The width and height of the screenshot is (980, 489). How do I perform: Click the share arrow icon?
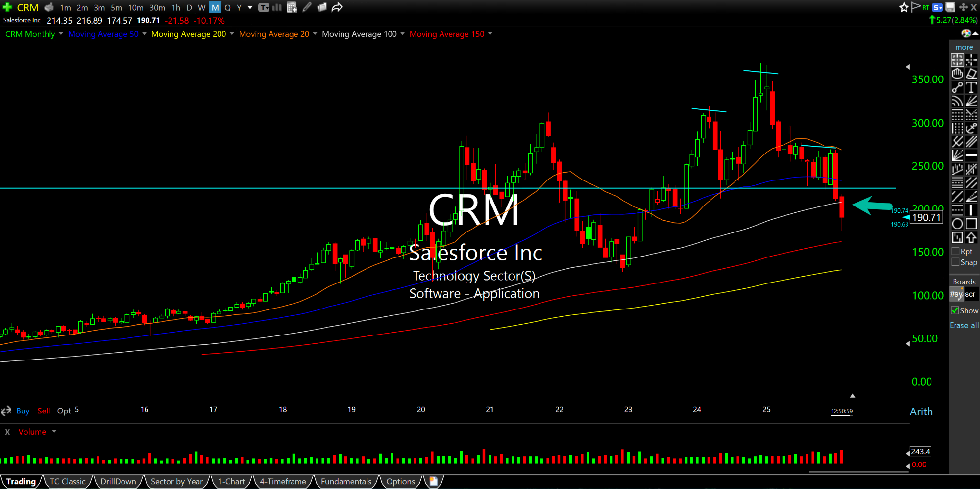[337, 7]
